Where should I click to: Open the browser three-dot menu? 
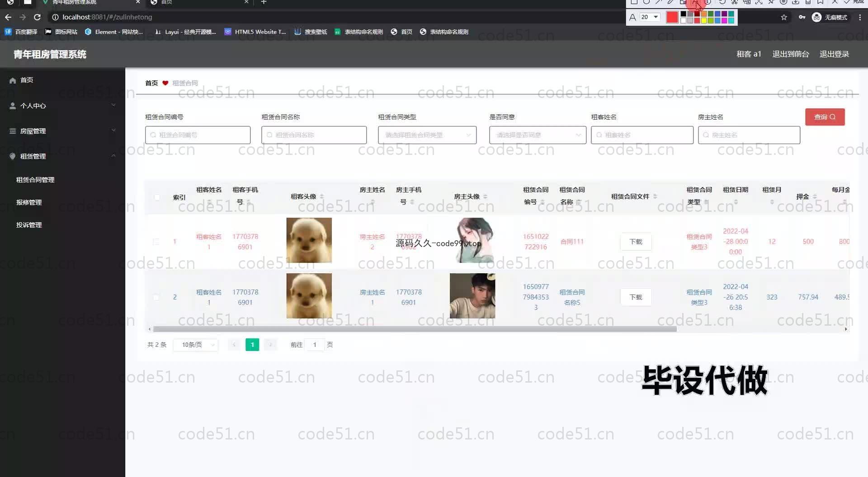point(860,17)
